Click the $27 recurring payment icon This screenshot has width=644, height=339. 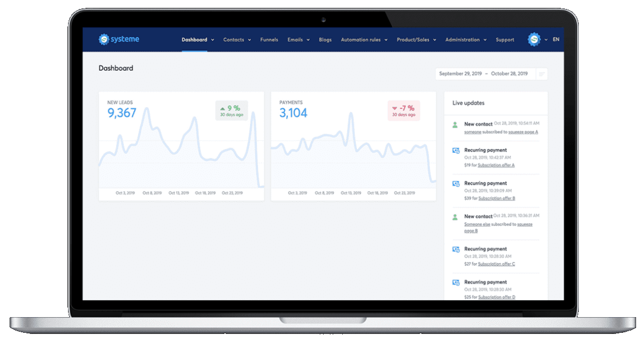tap(456, 250)
